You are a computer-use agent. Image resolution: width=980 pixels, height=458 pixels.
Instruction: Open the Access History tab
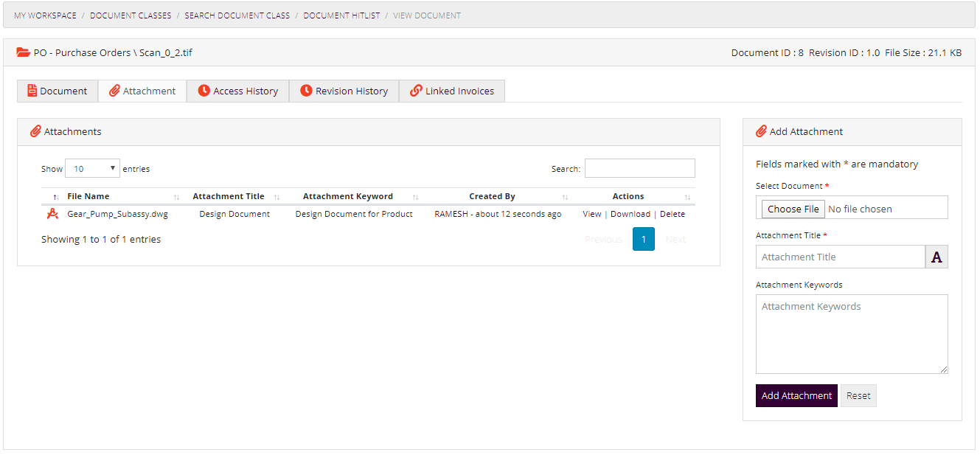pos(237,91)
